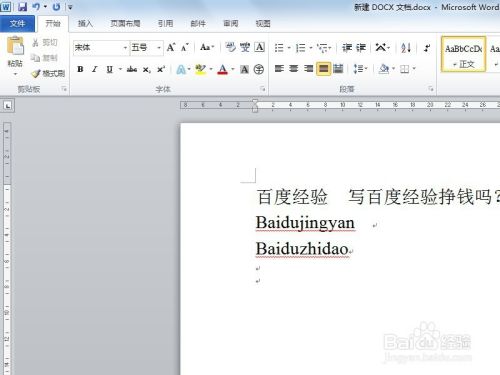Click the paragraph Shading paint bucket
500x375 pixels.
(384, 69)
